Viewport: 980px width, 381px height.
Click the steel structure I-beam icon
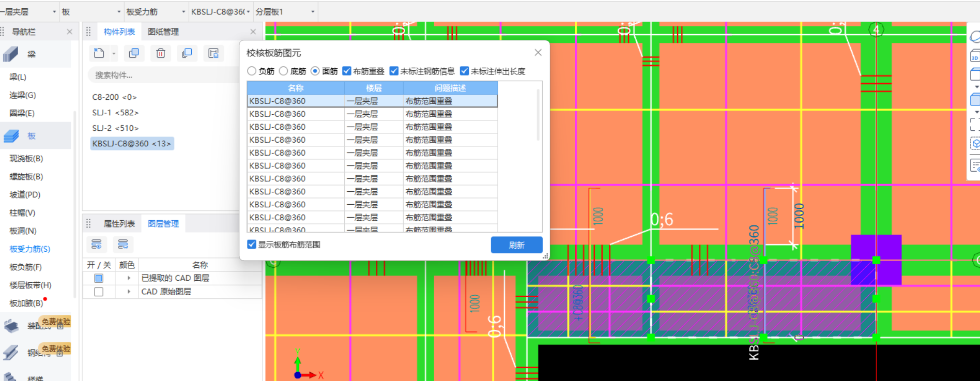11,353
